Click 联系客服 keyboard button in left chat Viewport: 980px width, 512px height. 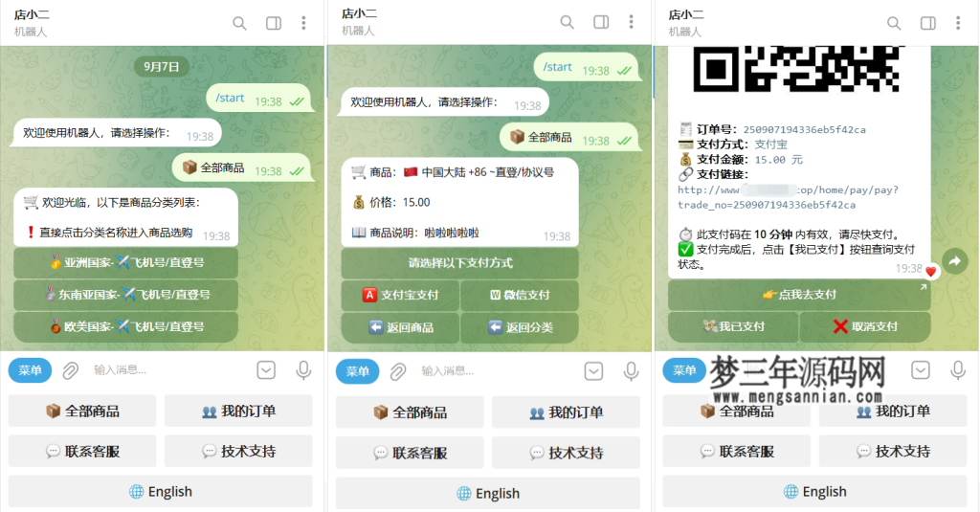point(82,452)
